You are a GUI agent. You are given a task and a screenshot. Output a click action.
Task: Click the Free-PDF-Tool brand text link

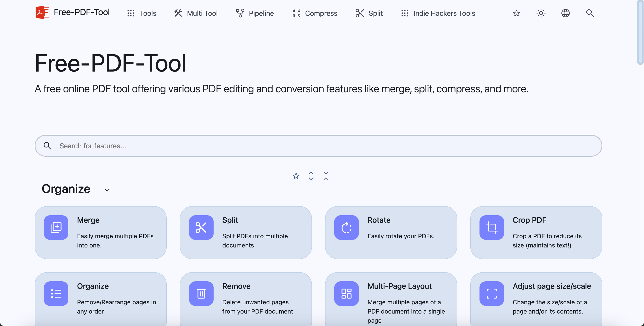(x=82, y=12)
